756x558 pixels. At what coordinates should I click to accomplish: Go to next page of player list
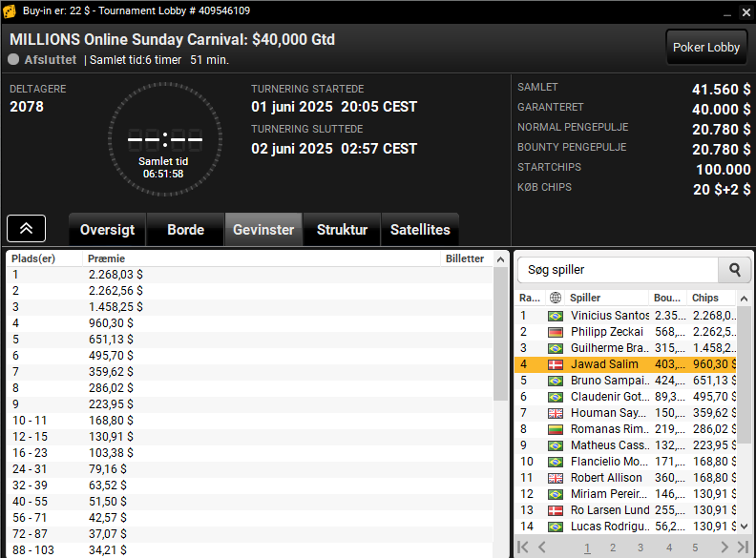click(724, 547)
